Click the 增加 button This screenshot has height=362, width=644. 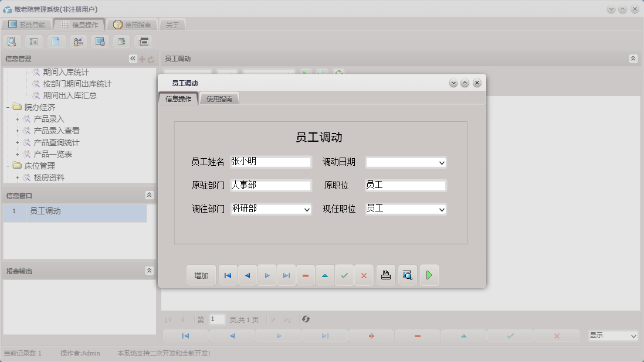click(x=201, y=275)
